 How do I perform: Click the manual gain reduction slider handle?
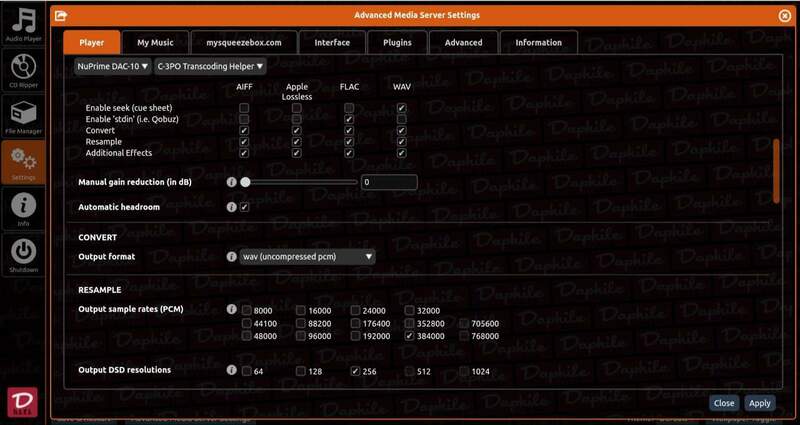[x=245, y=183]
